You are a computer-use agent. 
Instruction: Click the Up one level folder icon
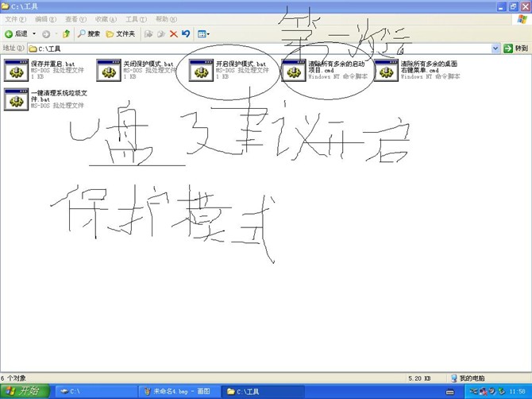coord(67,34)
